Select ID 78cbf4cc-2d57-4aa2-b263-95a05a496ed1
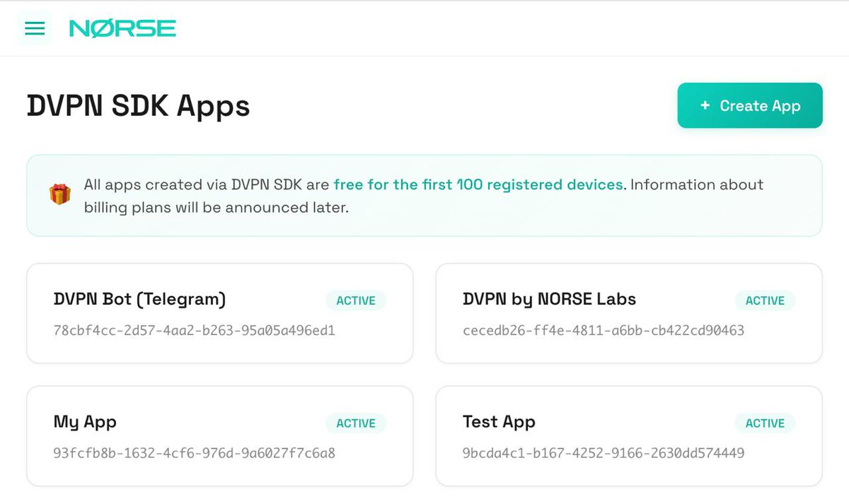This screenshot has width=849, height=504. pos(195,330)
